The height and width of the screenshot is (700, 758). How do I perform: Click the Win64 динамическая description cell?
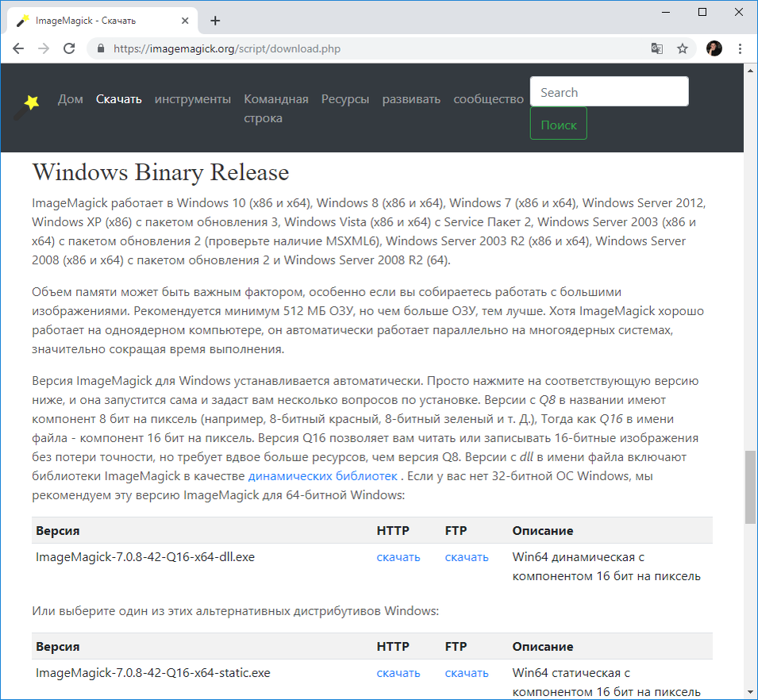606,567
